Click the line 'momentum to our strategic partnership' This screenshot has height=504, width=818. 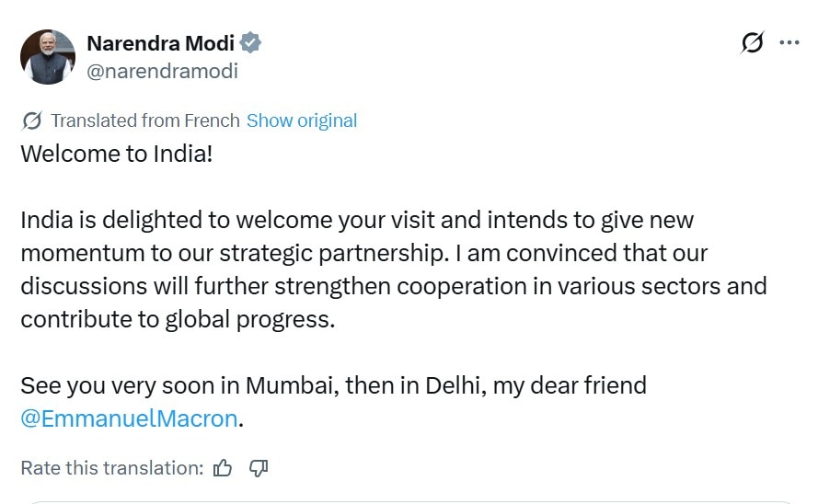pos(363,253)
